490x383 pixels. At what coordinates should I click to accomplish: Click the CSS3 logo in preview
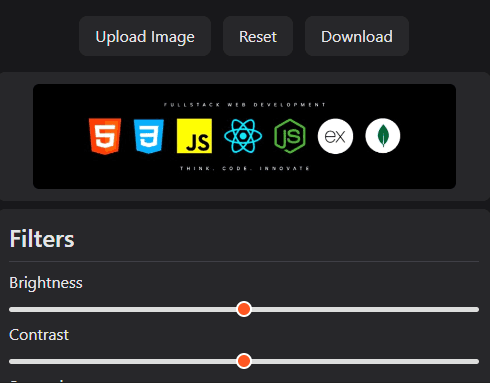[149, 136]
